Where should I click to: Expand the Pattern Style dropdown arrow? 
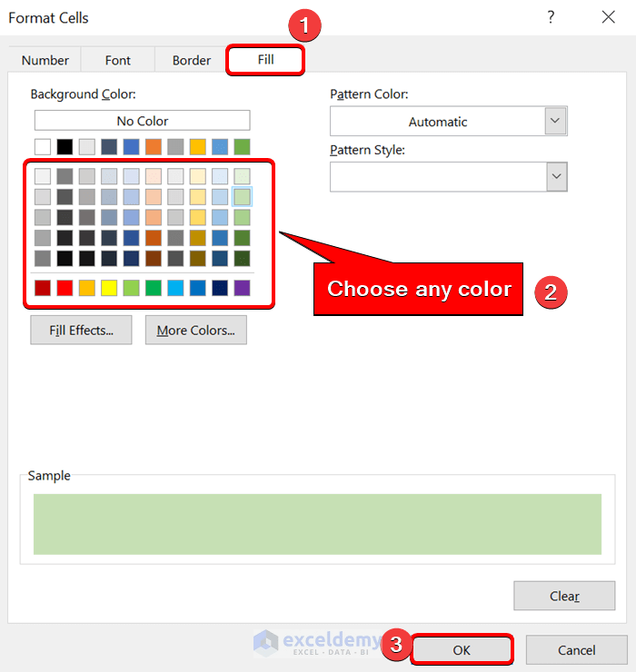click(x=557, y=176)
